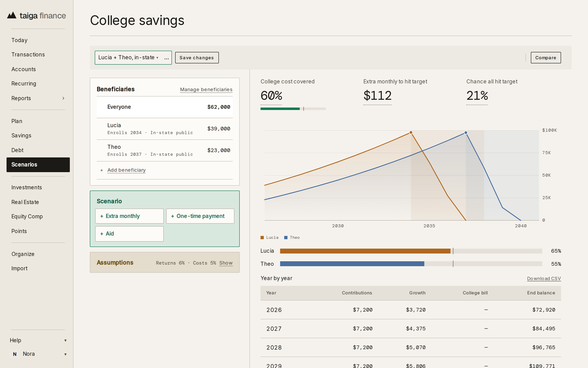Click Lucia's 65% coverage bar
The height and width of the screenshot is (368, 588).
[x=411, y=251]
